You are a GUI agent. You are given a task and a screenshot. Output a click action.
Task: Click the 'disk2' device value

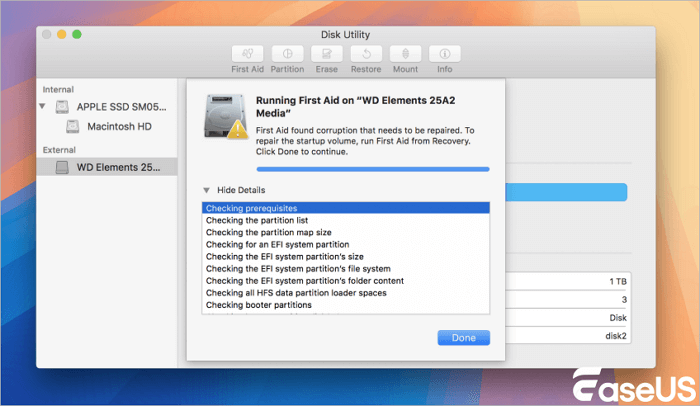coord(616,336)
